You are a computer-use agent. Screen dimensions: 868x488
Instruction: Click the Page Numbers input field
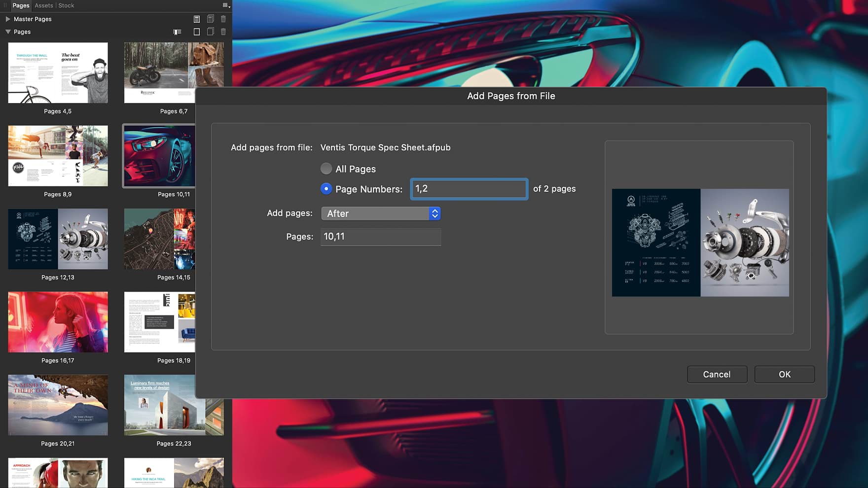point(469,189)
